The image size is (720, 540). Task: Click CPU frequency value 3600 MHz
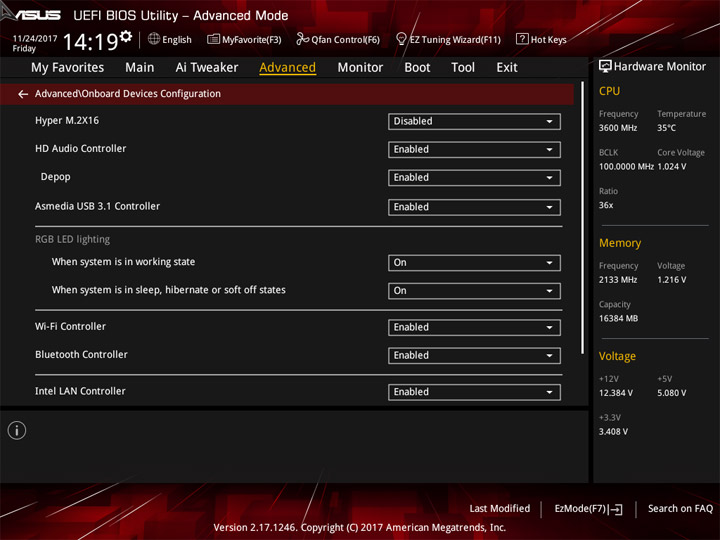coord(618,128)
